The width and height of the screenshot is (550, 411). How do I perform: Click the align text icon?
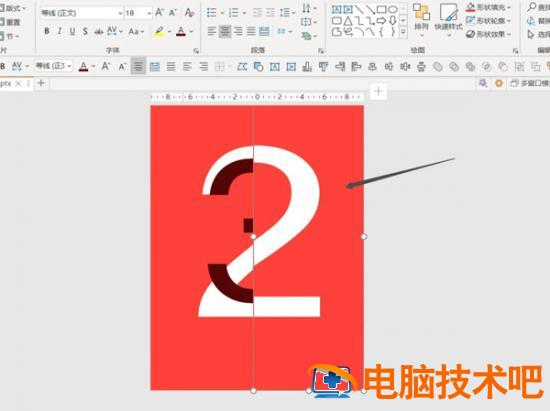click(306, 22)
